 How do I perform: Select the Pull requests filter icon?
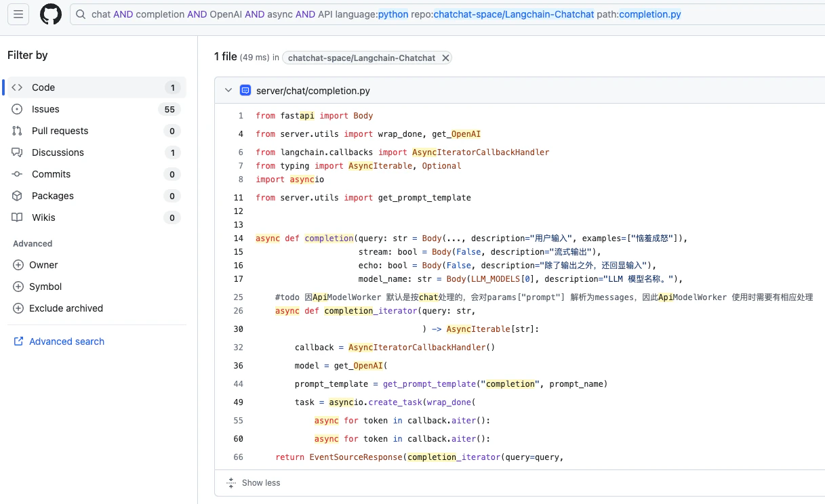coord(18,131)
